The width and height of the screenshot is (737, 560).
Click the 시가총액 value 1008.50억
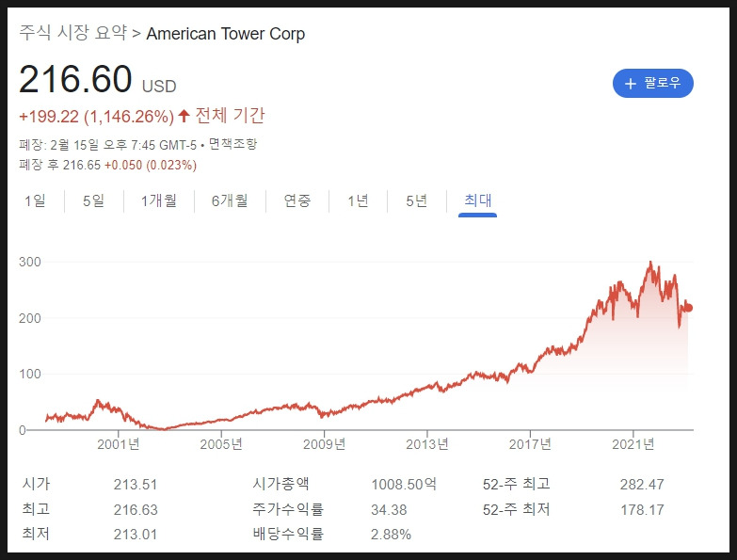404,484
